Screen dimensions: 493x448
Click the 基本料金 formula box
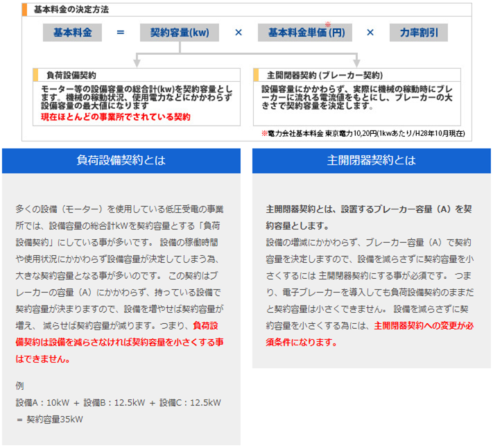(x=72, y=33)
